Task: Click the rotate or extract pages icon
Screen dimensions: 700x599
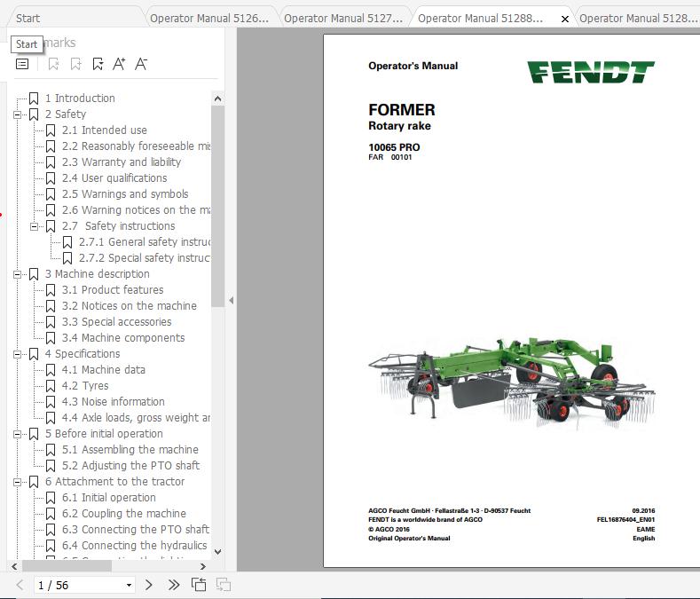Action: 199,585
